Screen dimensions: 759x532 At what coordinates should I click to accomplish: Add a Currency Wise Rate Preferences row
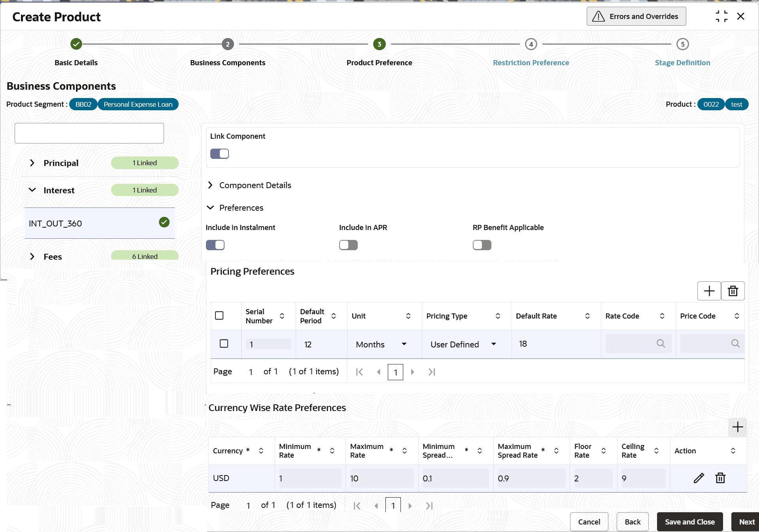(737, 427)
